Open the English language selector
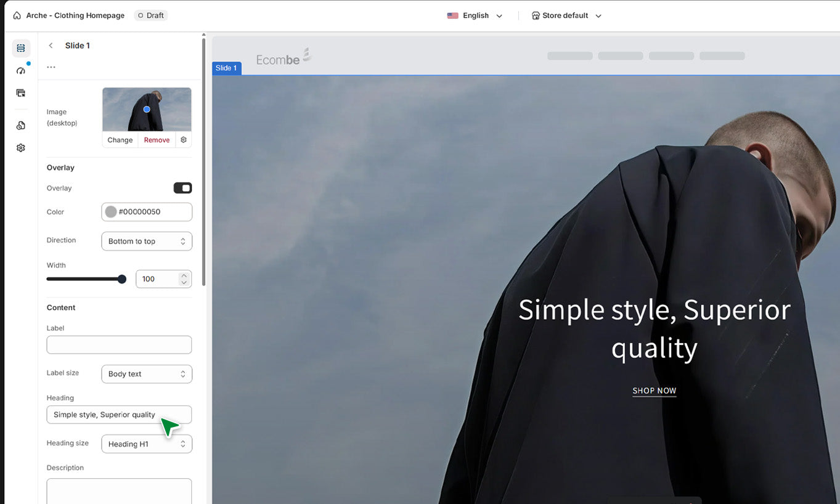 (475, 15)
